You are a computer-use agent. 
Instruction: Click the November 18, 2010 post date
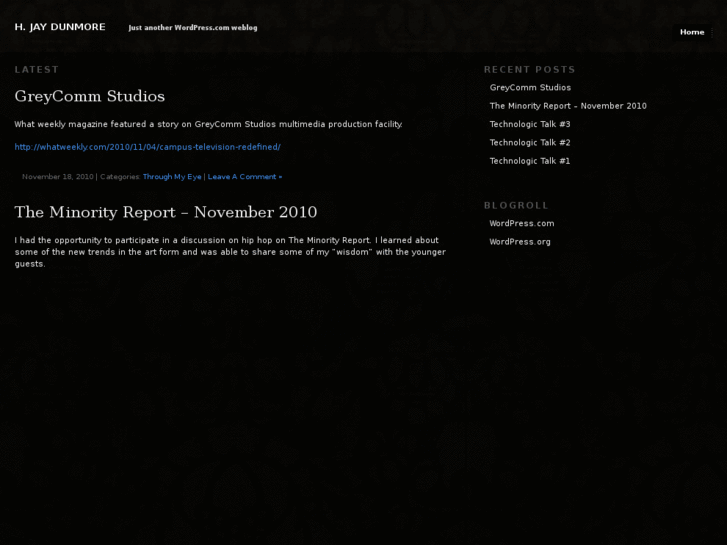pyautogui.click(x=57, y=177)
